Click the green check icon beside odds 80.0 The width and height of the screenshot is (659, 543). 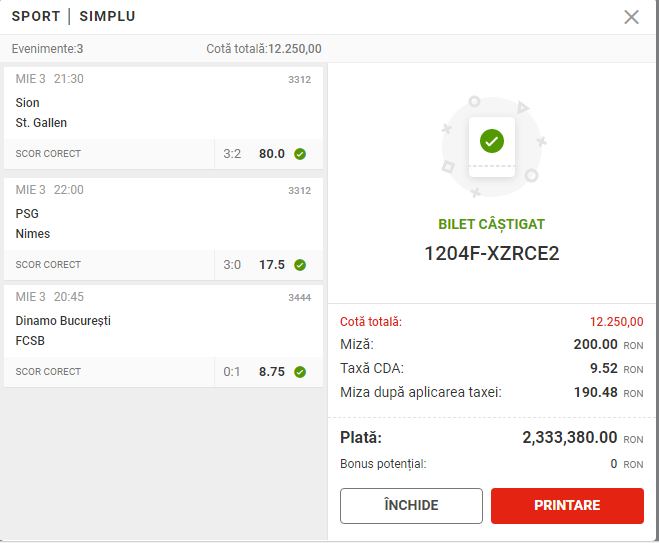(x=300, y=154)
